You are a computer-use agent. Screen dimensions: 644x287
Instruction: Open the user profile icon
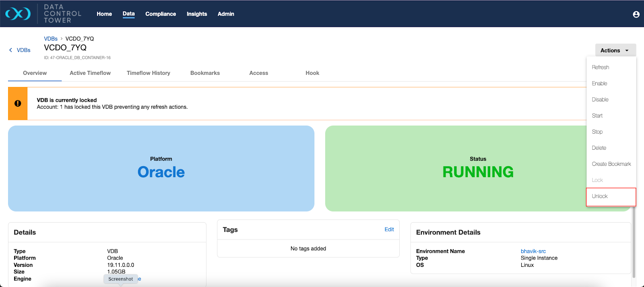[636, 14]
